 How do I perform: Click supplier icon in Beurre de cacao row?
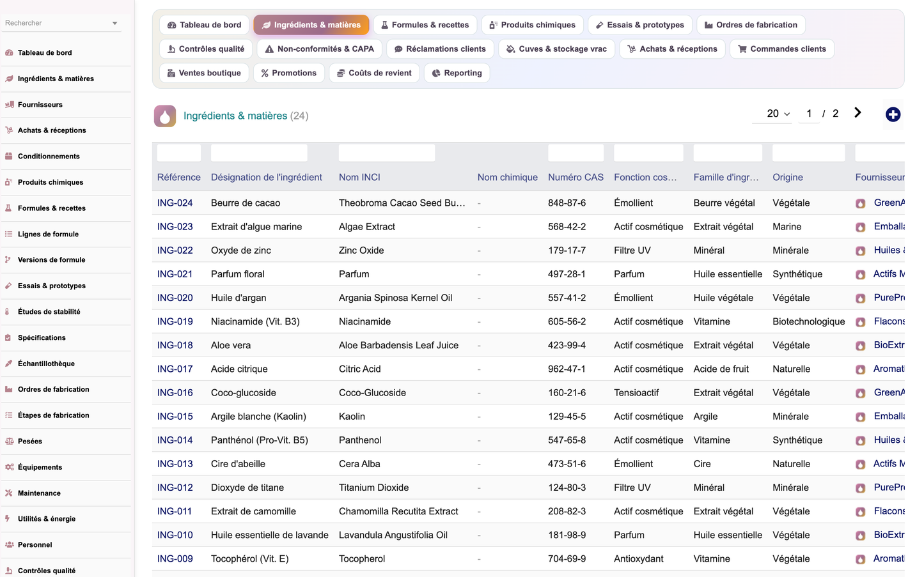coord(861,203)
